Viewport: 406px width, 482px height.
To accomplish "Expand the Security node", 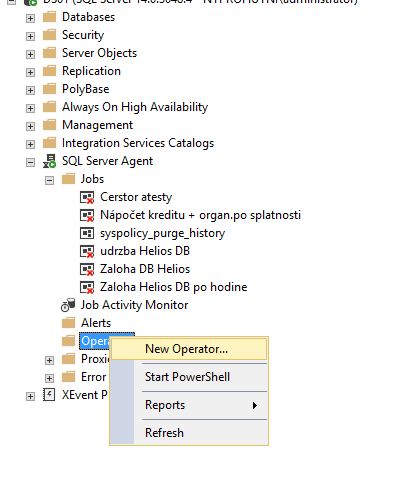I will pyautogui.click(x=30, y=36).
